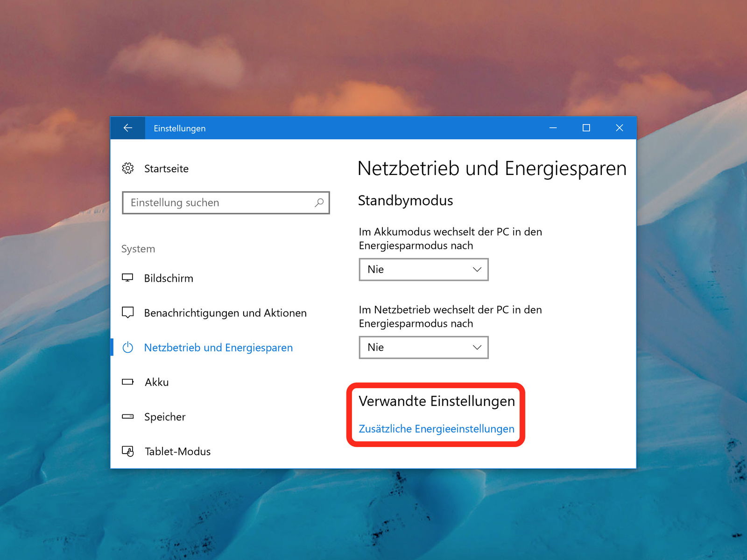Screen dimensions: 747x560
Task: Minimize the Einstellungen window
Action: (x=553, y=128)
